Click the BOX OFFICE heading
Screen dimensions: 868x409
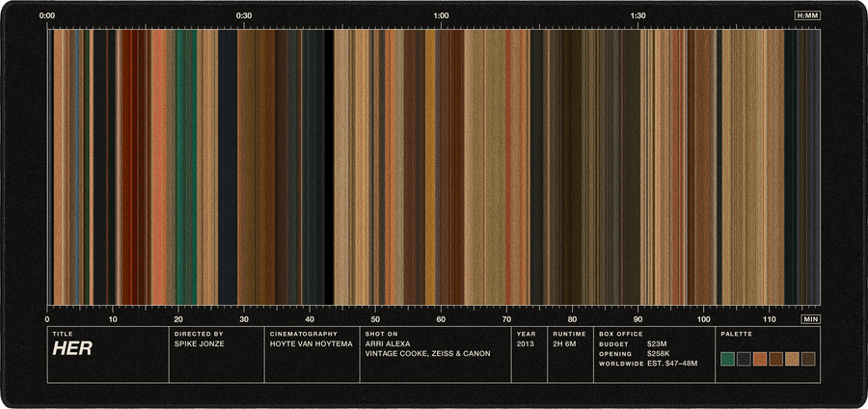coord(621,335)
